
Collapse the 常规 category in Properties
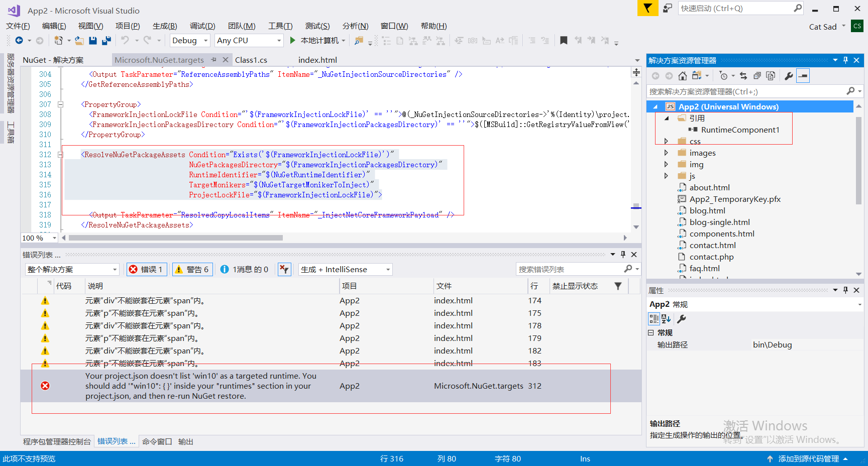(x=651, y=332)
